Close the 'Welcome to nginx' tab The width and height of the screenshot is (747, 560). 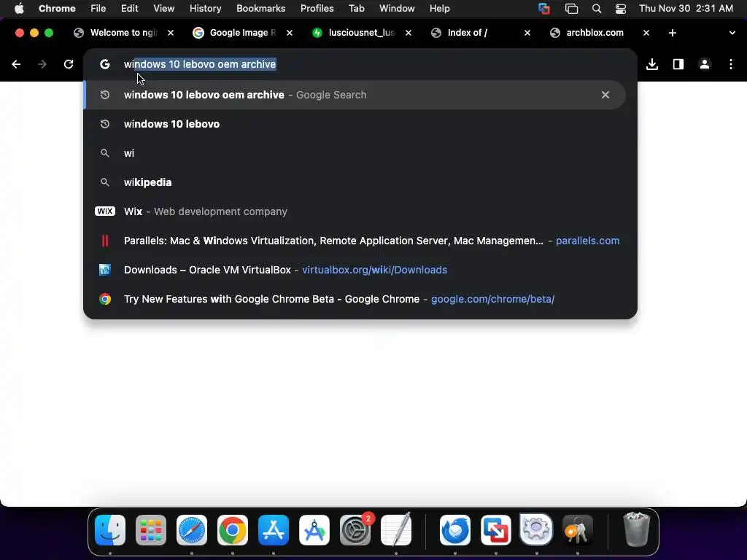point(171,33)
